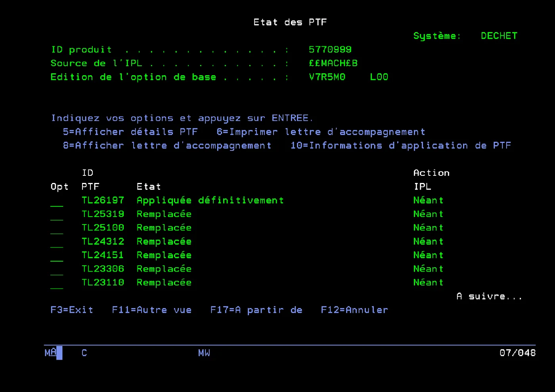Click the MW indicator in status line
This screenshot has height=392, width=555.
coord(204,353)
